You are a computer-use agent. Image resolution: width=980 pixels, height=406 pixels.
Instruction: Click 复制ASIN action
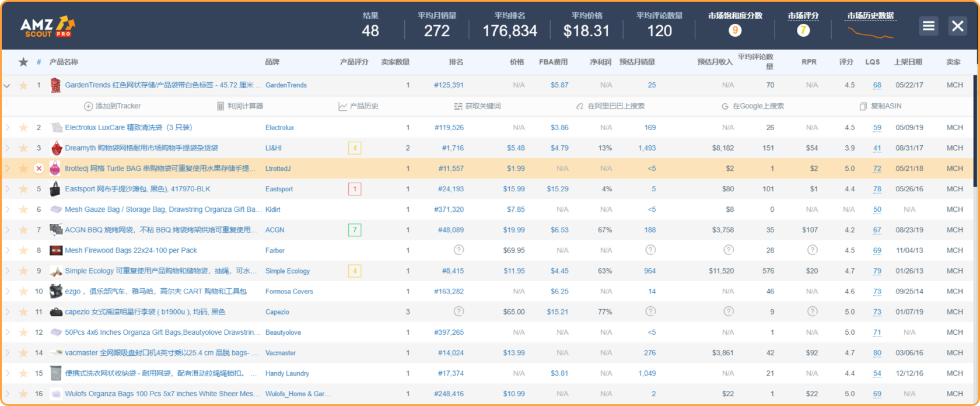point(880,106)
